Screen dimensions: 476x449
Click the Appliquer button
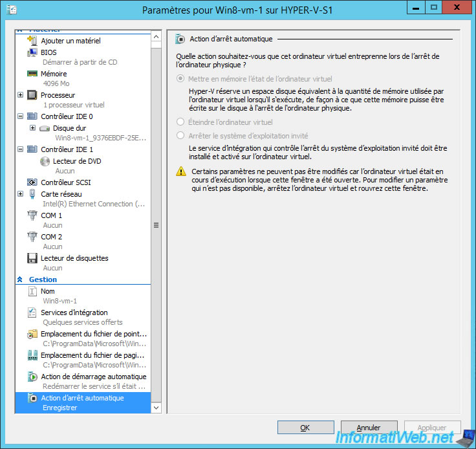click(x=432, y=428)
